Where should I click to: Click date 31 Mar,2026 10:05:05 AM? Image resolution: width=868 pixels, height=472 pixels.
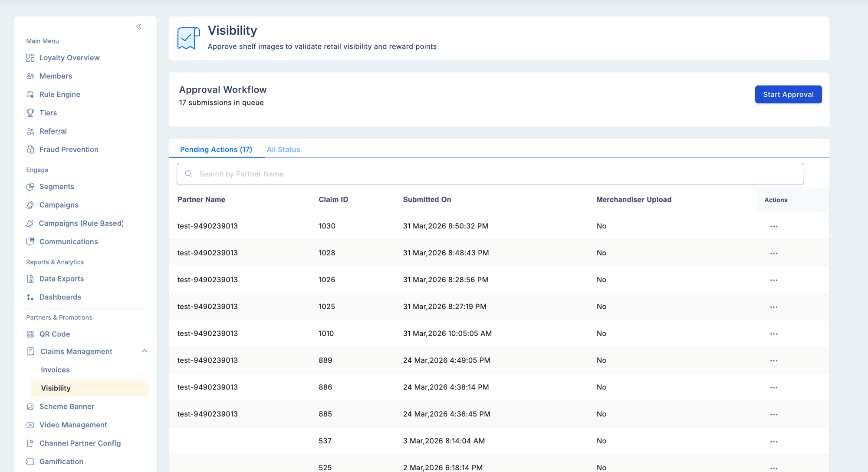tap(447, 333)
